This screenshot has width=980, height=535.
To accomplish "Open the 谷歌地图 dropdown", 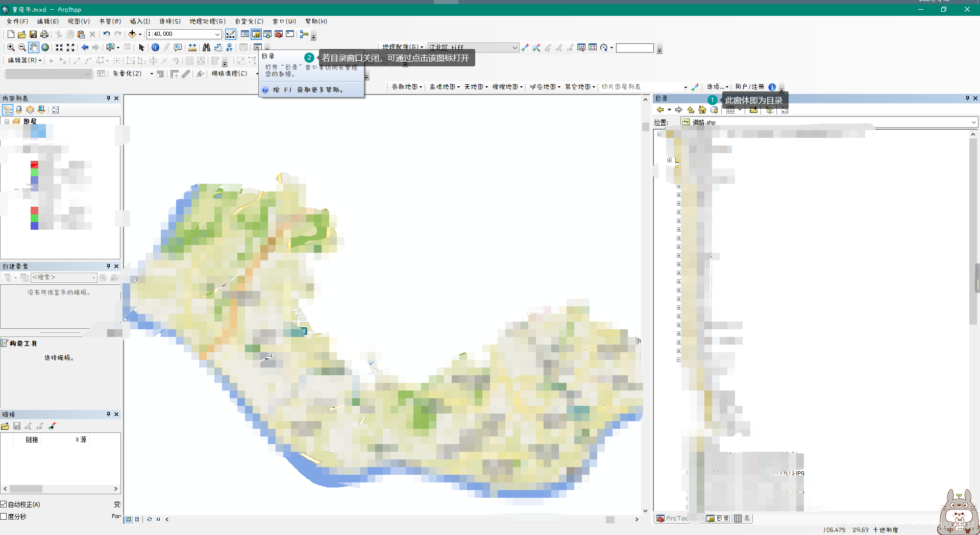I will point(407,87).
